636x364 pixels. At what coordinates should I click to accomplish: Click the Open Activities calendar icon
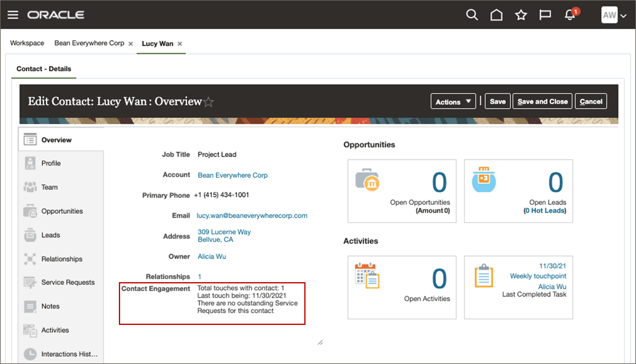tap(367, 276)
